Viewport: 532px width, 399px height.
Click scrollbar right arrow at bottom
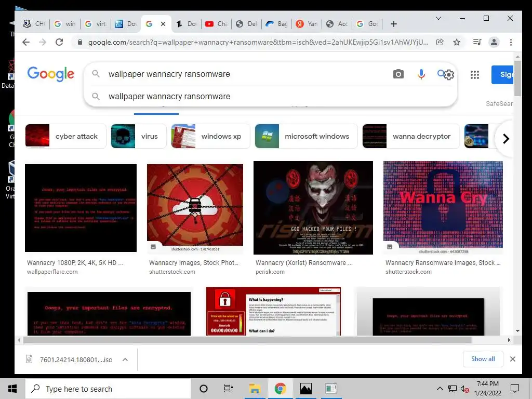pyautogui.click(x=509, y=340)
